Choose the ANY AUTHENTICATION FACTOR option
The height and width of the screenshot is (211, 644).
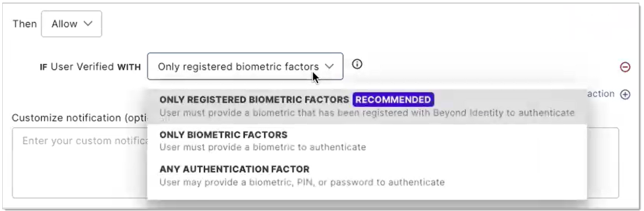(x=234, y=169)
